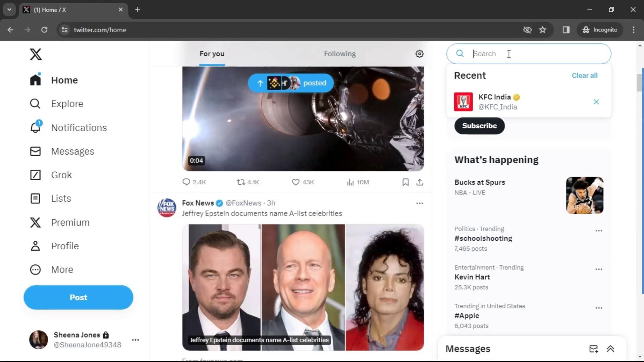Click the X logo at top left
Image resolution: width=644 pixels, height=362 pixels.
36,54
